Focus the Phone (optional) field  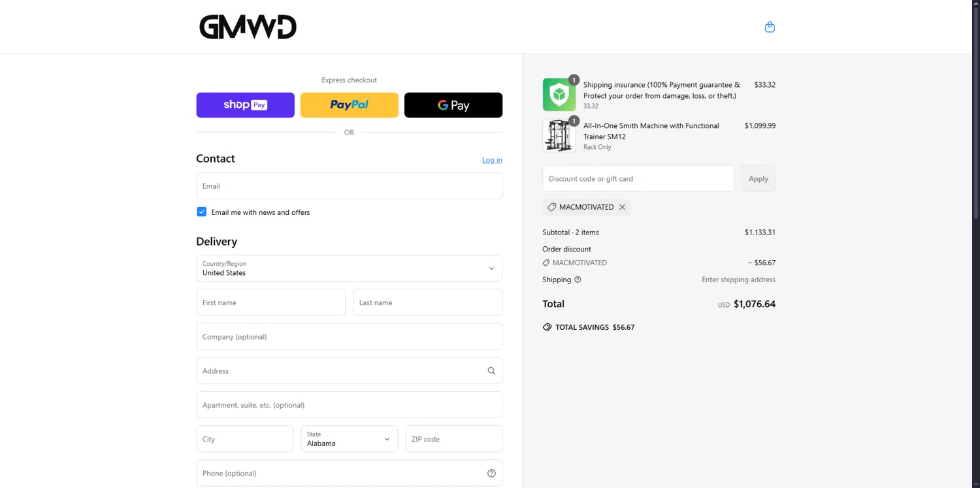click(x=349, y=473)
